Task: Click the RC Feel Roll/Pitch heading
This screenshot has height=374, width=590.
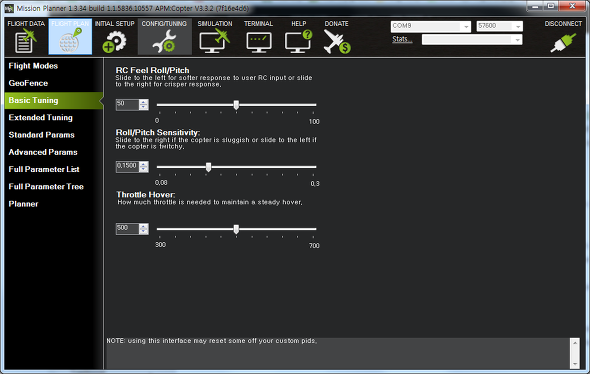Action: pos(152,70)
